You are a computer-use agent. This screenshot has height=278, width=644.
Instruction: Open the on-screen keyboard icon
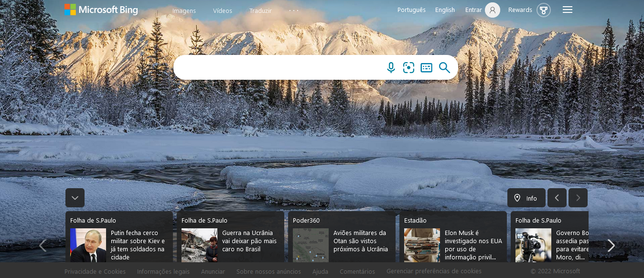click(426, 68)
